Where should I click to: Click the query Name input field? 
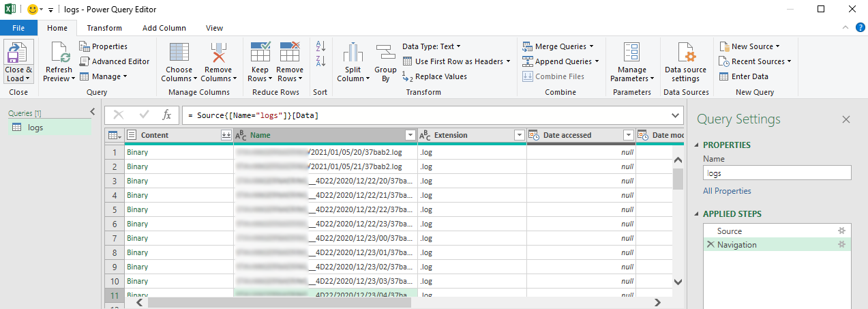[x=777, y=173]
